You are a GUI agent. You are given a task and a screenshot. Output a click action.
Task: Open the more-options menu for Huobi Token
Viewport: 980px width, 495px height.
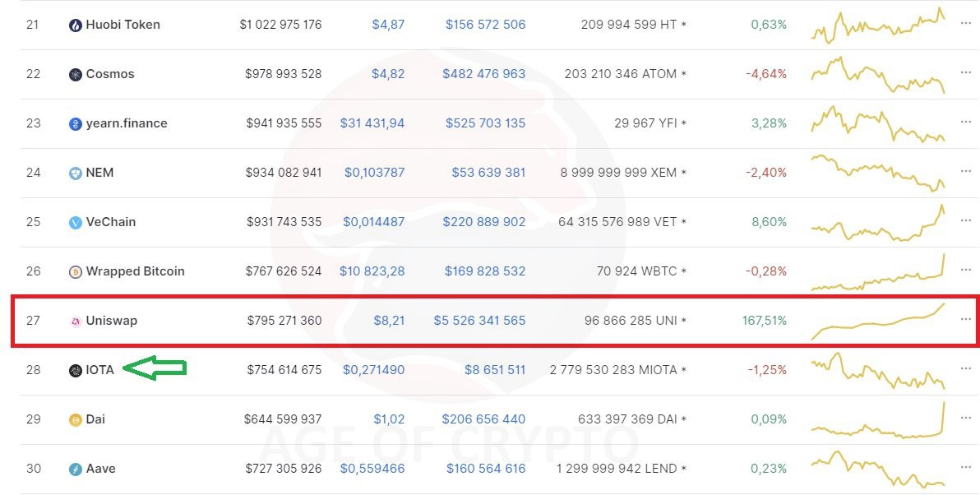click(966, 23)
